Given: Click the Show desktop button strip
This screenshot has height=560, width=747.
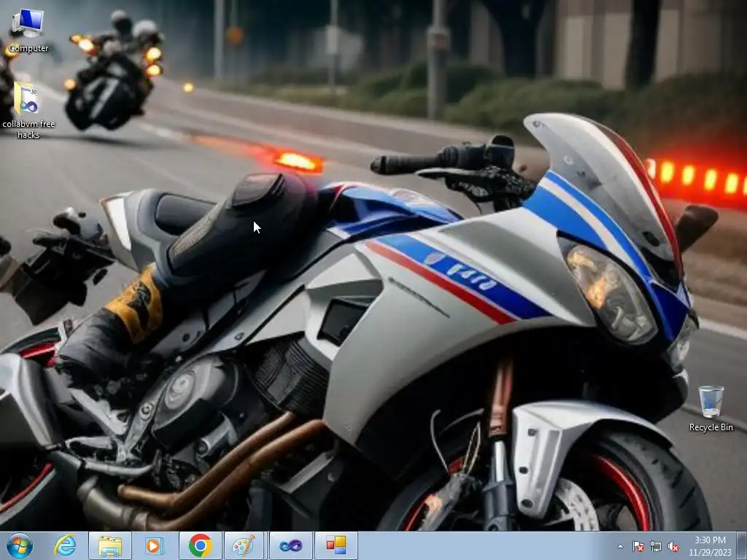Looking at the screenshot, I should point(743,545).
